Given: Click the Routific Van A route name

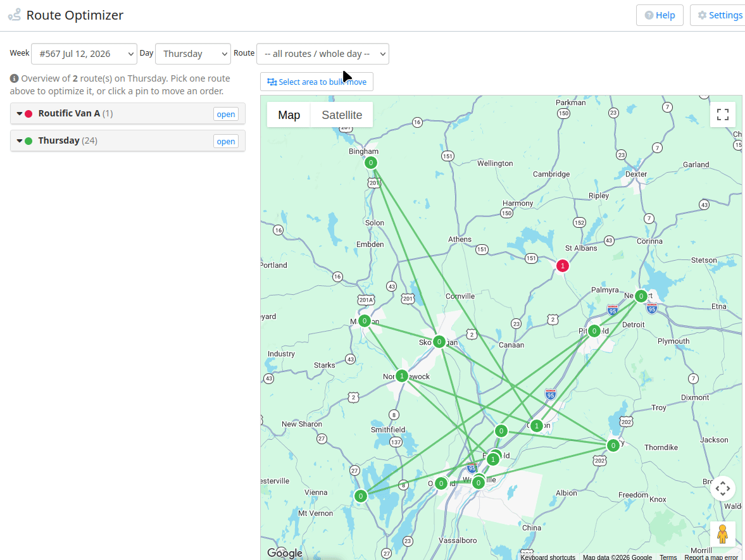Looking at the screenshot, I should [70, 113].
